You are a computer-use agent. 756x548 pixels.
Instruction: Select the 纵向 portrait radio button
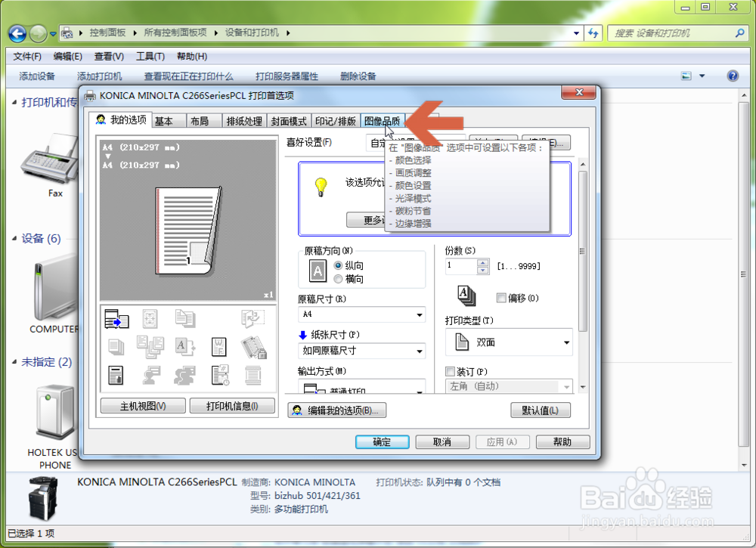pyautogui.click(x=338, y=265)
